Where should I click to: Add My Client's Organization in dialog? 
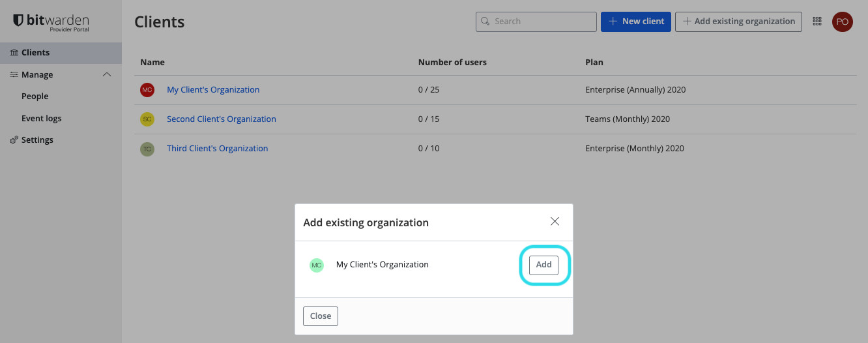click(x=543, y=265)
